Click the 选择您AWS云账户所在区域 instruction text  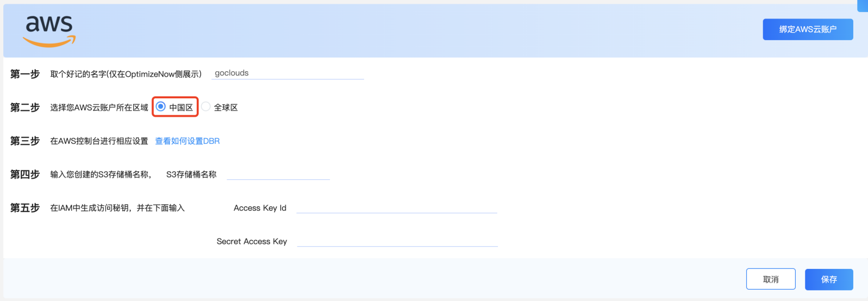pyautogui.click(x=99, y=108)
